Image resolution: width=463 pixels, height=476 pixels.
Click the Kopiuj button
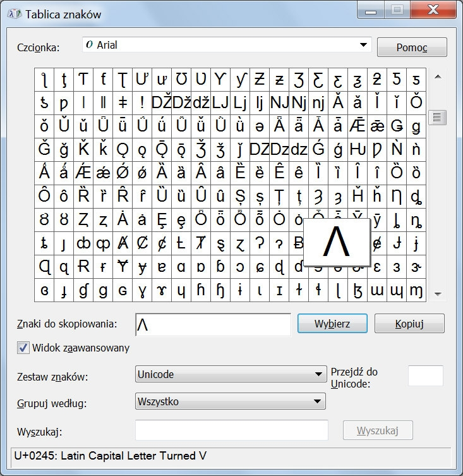click(409, 324)
